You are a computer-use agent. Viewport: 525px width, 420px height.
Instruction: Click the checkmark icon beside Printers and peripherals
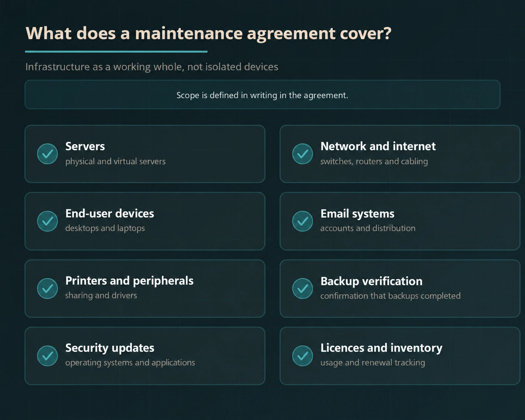coord(47,288)
